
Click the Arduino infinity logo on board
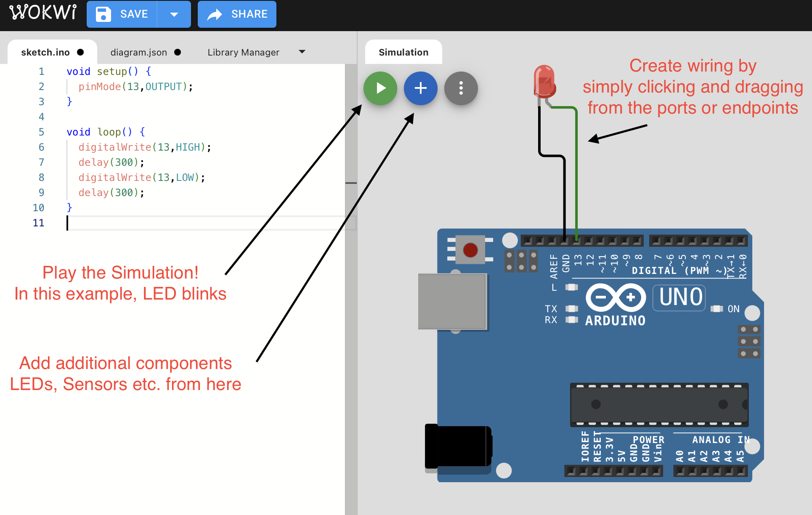point(616,297)
